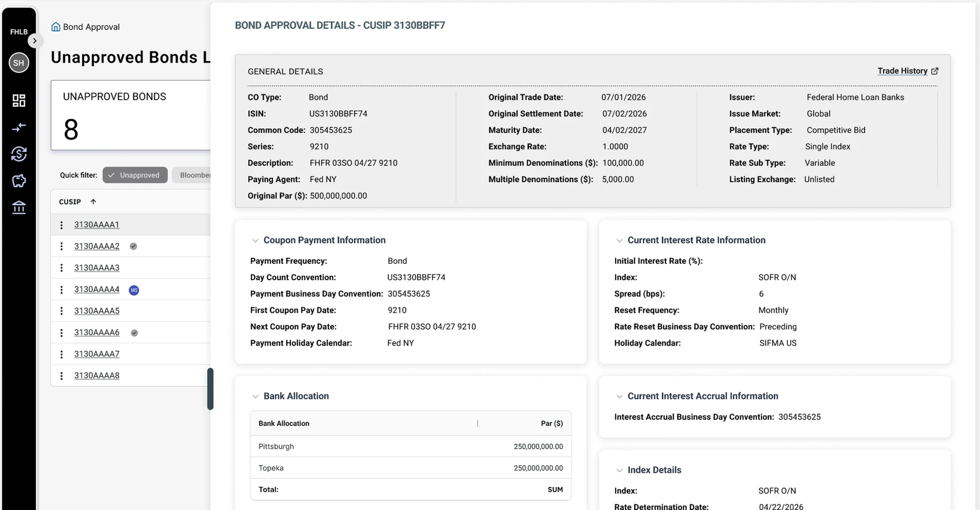Collapse Coupon Payment Information section
This screenshot has height=510, width=980.
tap(255, 240)
